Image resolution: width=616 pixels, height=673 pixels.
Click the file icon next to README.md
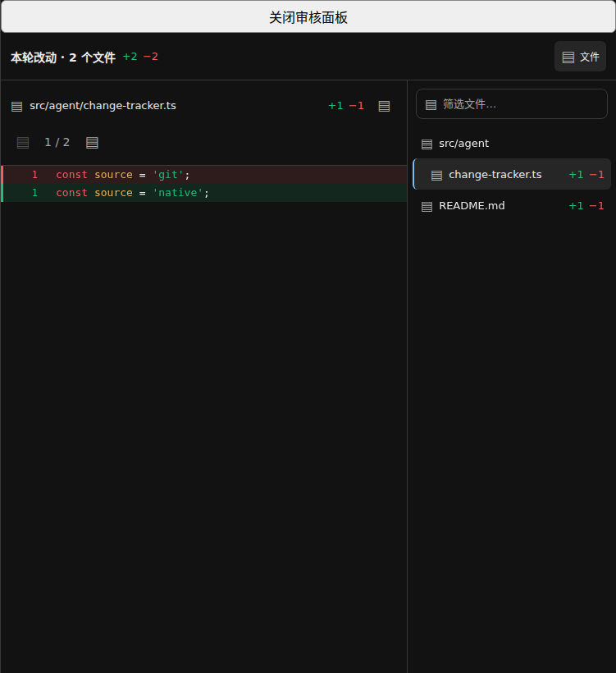coord(427,207)
